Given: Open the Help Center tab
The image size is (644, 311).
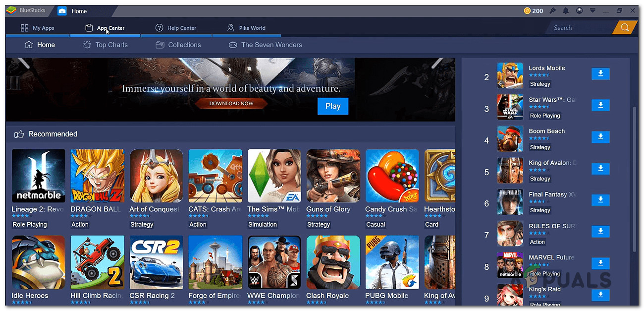Looking at the screenshot, I should point(176,28).
